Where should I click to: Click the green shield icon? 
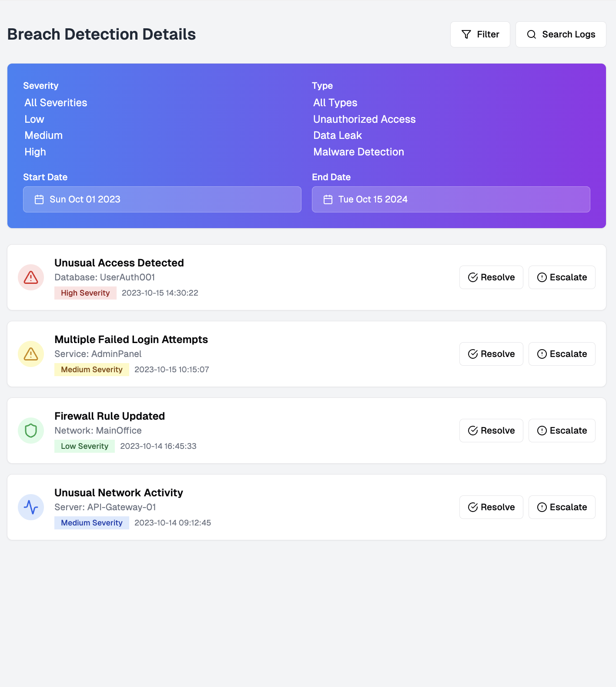(x=31, y=431)
